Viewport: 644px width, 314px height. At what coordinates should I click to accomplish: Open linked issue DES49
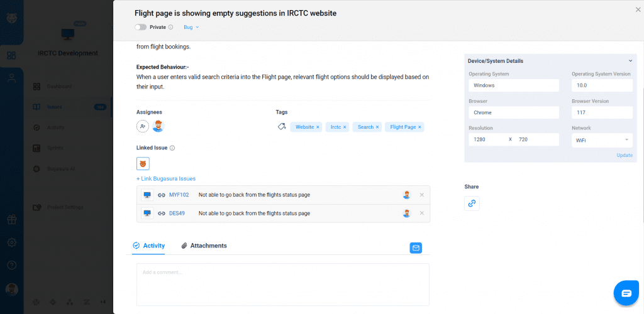(177, 213)
